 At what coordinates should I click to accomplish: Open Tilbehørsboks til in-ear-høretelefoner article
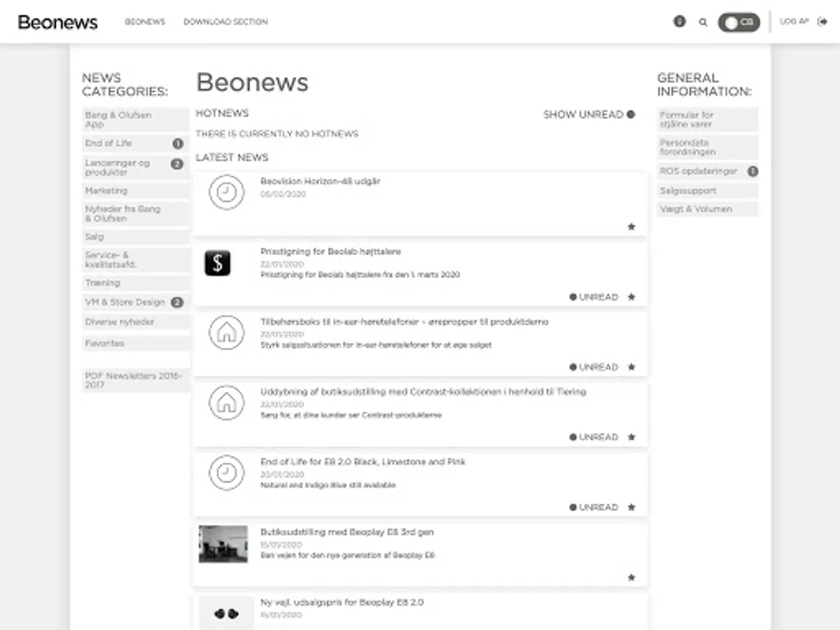405,322
